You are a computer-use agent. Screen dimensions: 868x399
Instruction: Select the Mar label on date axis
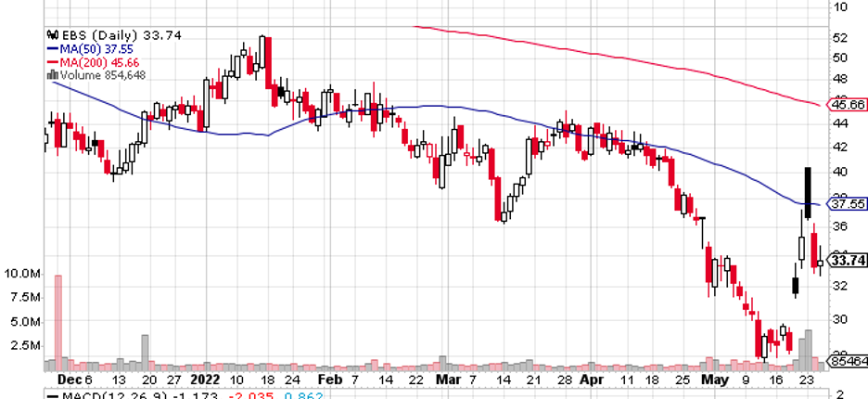(449, 379)
